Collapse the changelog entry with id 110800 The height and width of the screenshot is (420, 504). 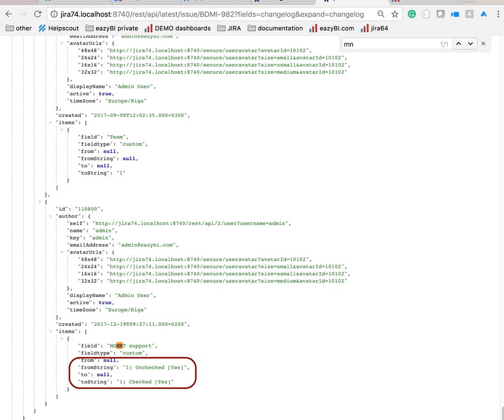[x=39, y=202]
